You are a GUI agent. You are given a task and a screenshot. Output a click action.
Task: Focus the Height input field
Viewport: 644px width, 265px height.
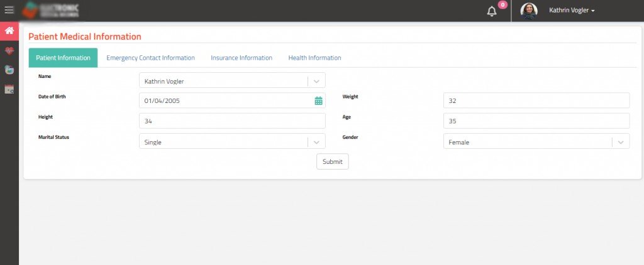231,121
